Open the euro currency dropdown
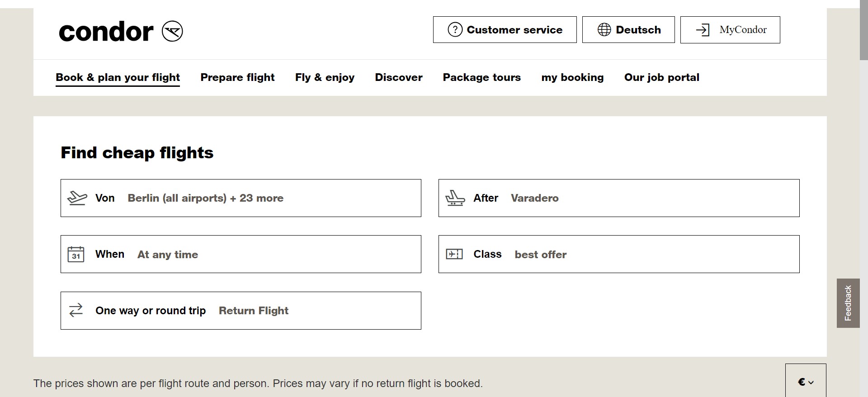 806,382
